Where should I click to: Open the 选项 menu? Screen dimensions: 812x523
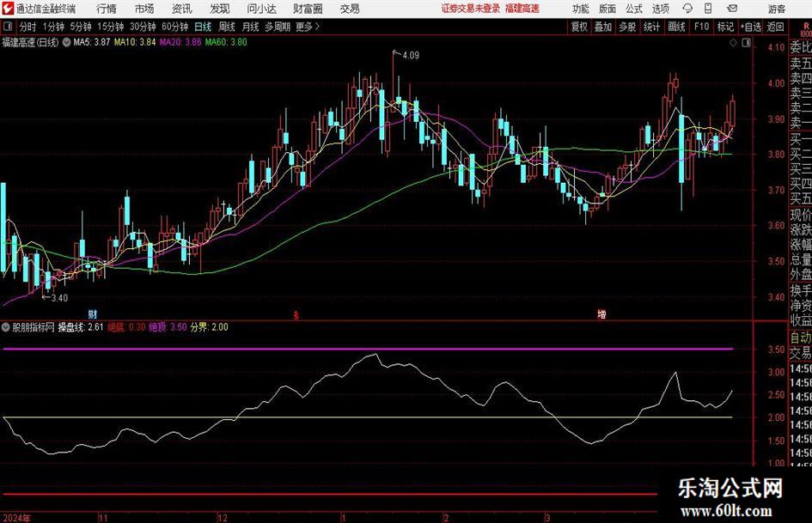pos(660,9)
